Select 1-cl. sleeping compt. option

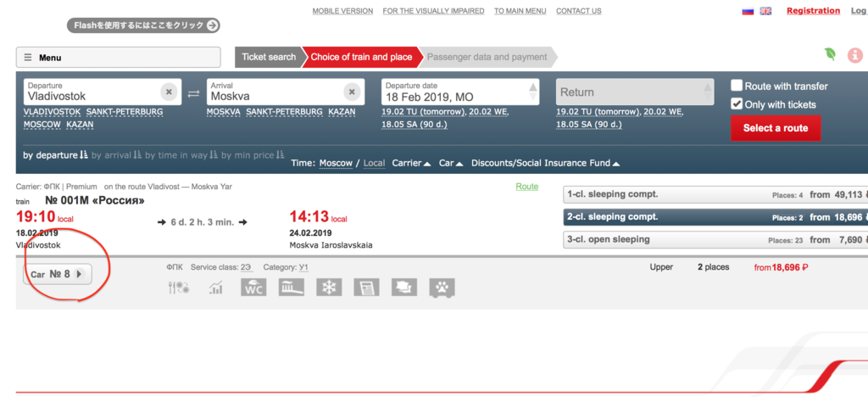click(x=715, y=194)
